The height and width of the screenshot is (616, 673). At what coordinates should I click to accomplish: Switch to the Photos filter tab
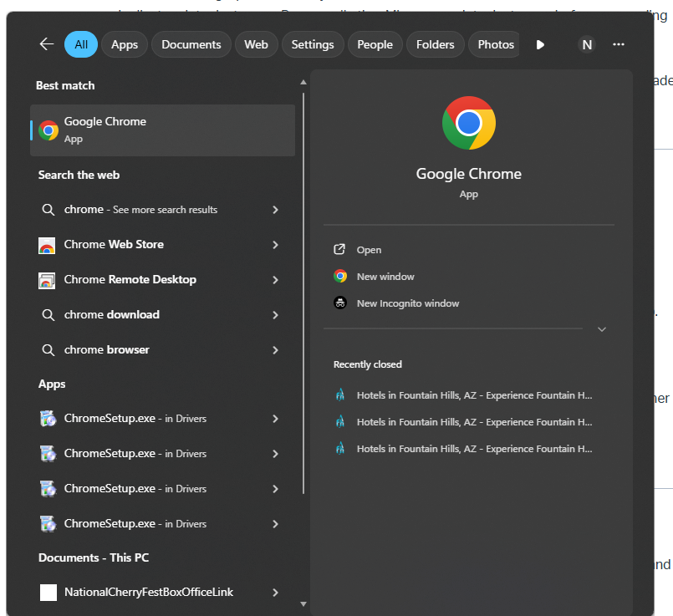pyautogui.click(x=493, y=44)
